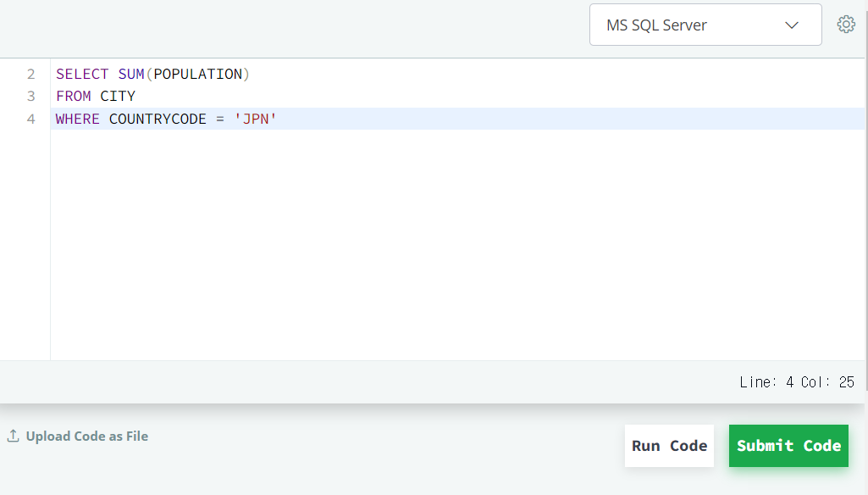
Task: Click the COUNTRYCODE column name in the code
Action: point(158,120)
